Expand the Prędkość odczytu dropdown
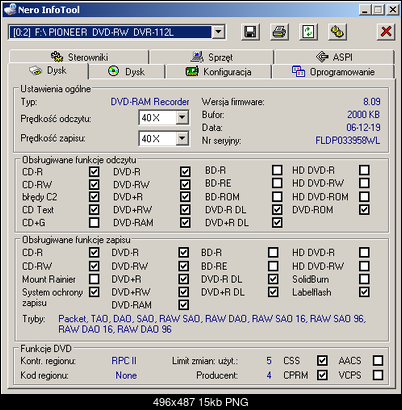The height and width of the screenshot is (410, 402). [182, 118]
